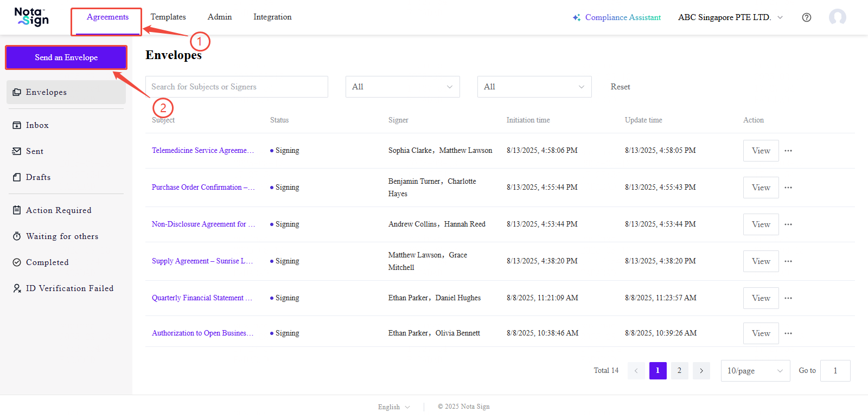Go to page 2 of envelopes
This screenshot has height=419, width=868.
click(x=679, y=371)
